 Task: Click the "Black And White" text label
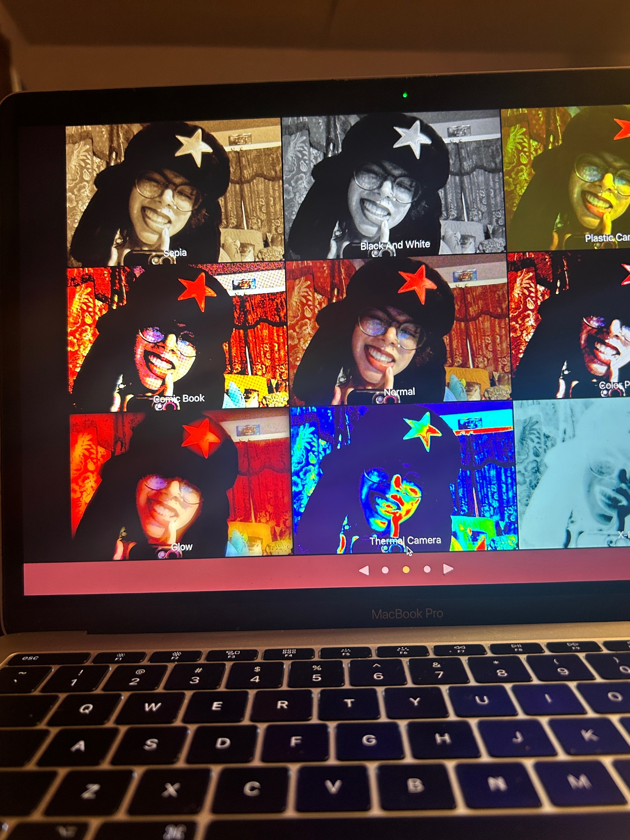[x=395, y=245]
